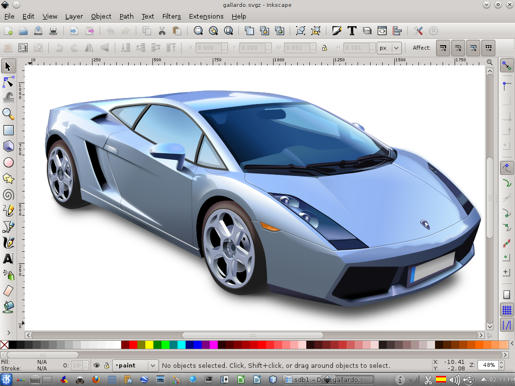
Task: Toggle third Affect gradients button
Action: [x=473, y=48]
